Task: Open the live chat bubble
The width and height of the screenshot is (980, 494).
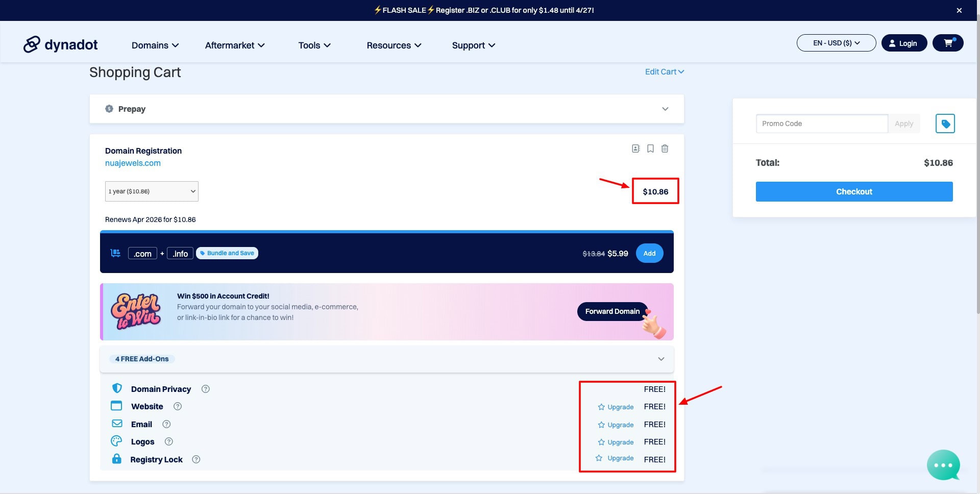Action: pyautogui.click(x=943, y=465)
